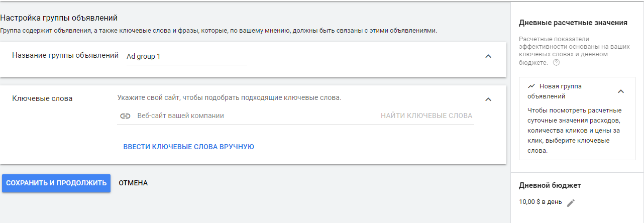
Task: Collapse the Ключевые слова section chevron
Action: (x=488, y=99)
